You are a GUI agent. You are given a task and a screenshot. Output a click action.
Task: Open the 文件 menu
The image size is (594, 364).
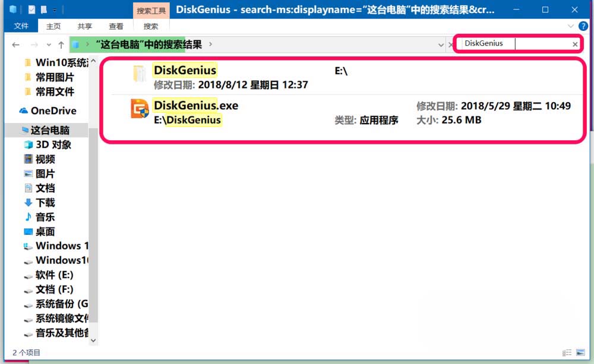point(21,26)
